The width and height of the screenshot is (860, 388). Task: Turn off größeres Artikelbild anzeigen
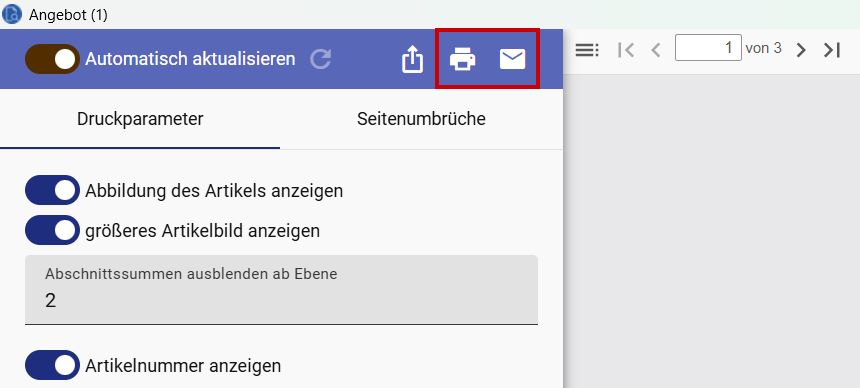52,230
